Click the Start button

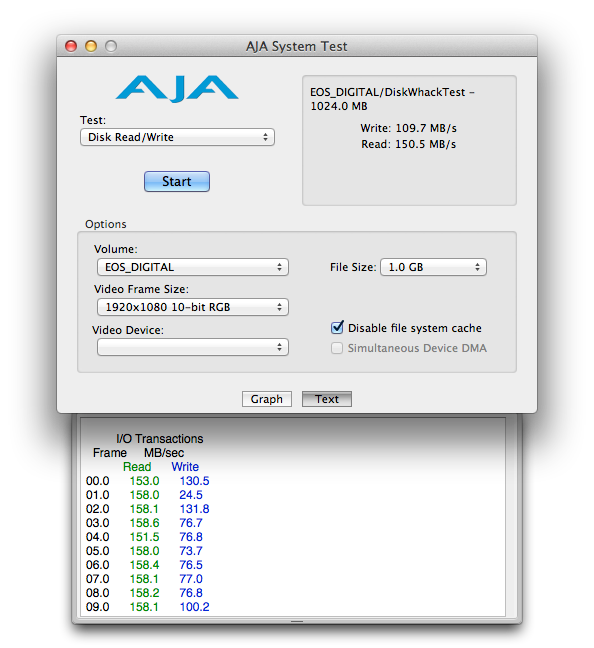coord(177,181)
